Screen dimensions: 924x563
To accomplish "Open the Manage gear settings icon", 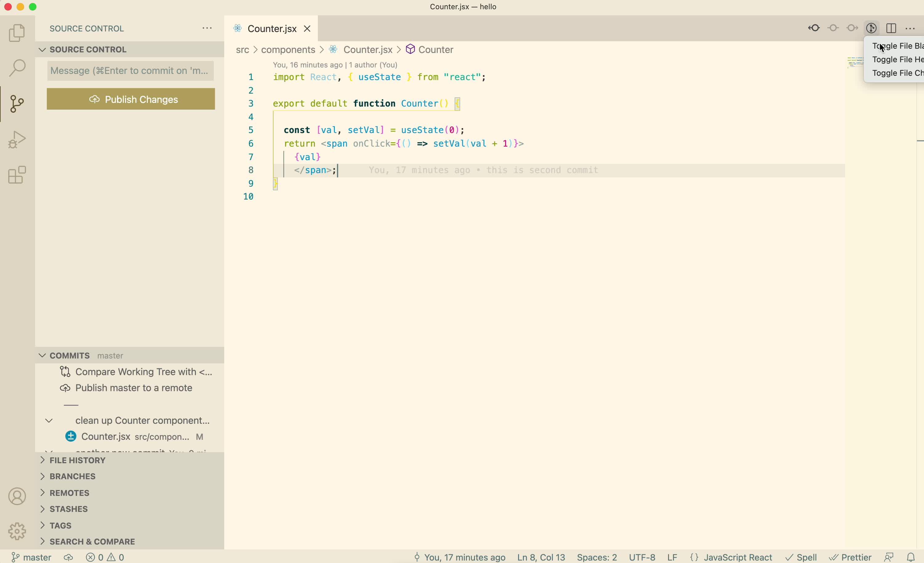I will 17,532.
